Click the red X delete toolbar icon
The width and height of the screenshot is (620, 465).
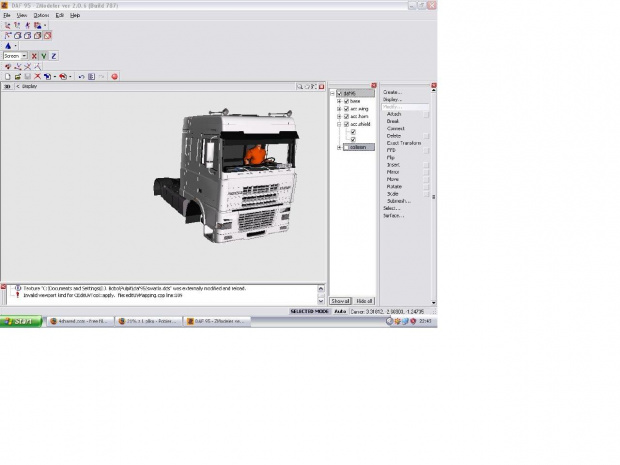tap(38, 76)
